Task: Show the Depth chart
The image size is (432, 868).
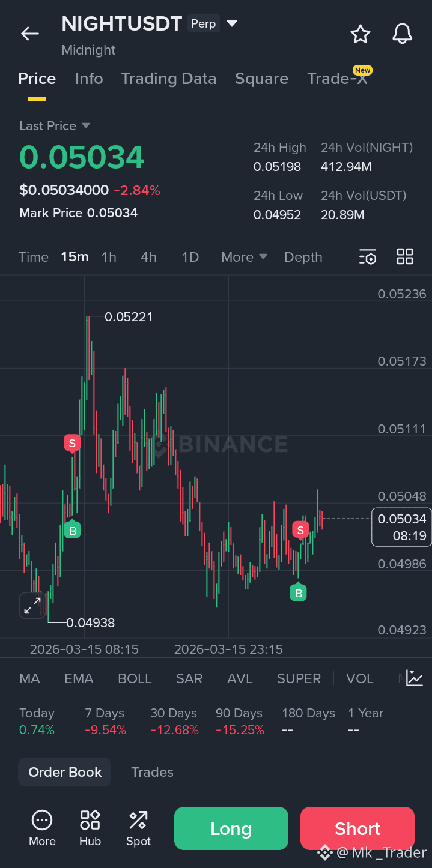Action: point(303,257)
